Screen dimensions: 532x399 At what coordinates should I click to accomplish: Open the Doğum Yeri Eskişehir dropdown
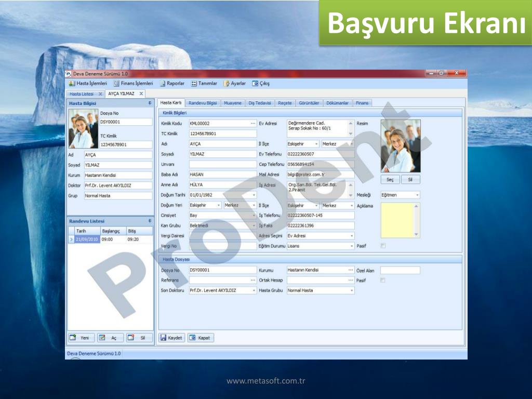click(219, 205)
